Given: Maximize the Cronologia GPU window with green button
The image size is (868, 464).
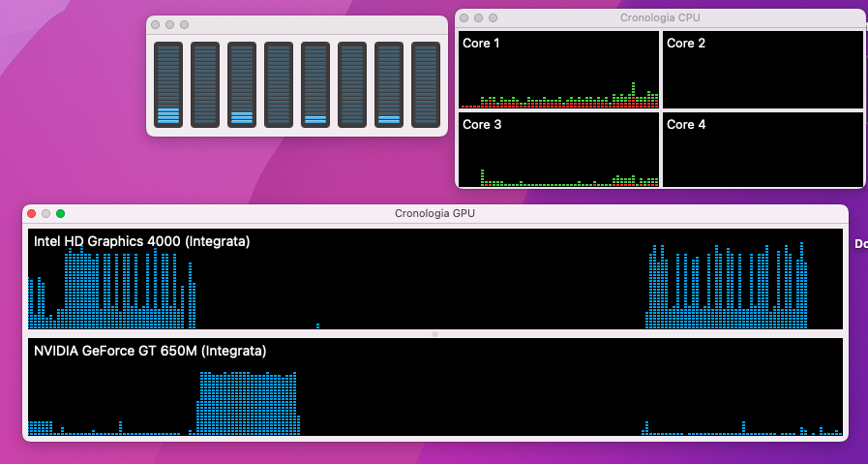Looking at the screenshot, I should coord(60,213).
